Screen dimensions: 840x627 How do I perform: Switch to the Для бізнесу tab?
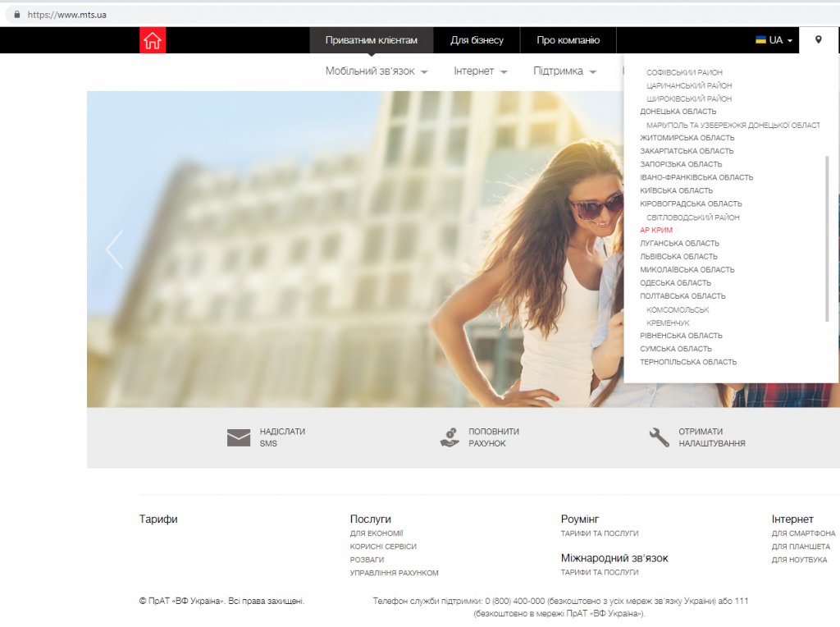click(477, 40)
